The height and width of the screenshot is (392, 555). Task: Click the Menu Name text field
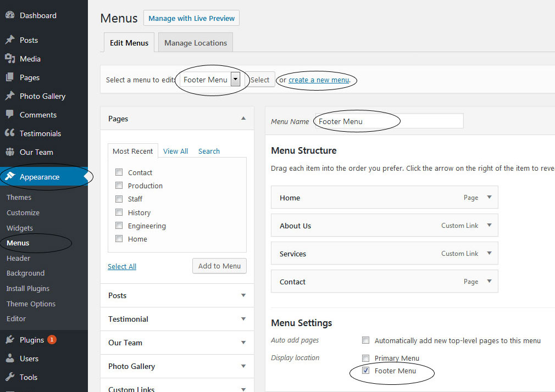point(389,121)
